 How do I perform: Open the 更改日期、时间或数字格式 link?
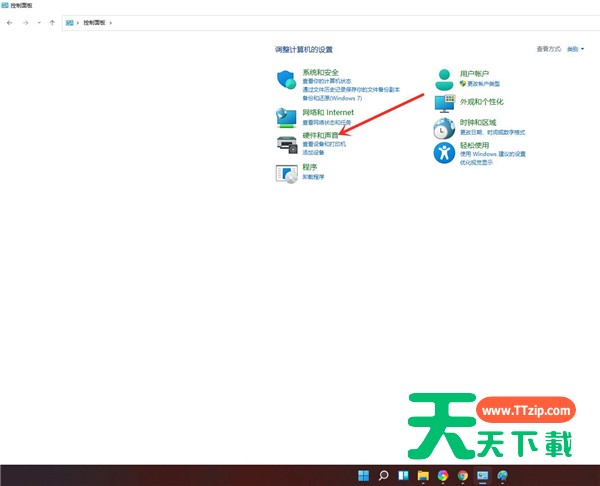point(492,132)
